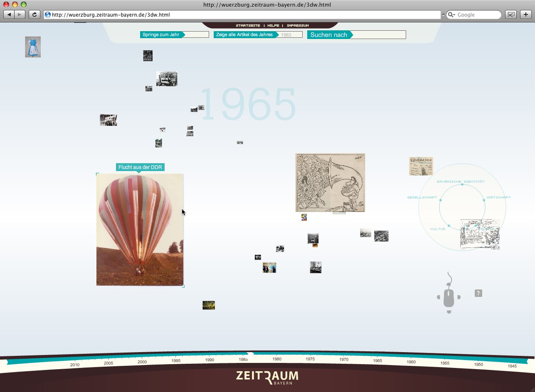Screen dimensions: 535x392
Task: Select the 'Wirtschaft' category filter
Action: 498,198
